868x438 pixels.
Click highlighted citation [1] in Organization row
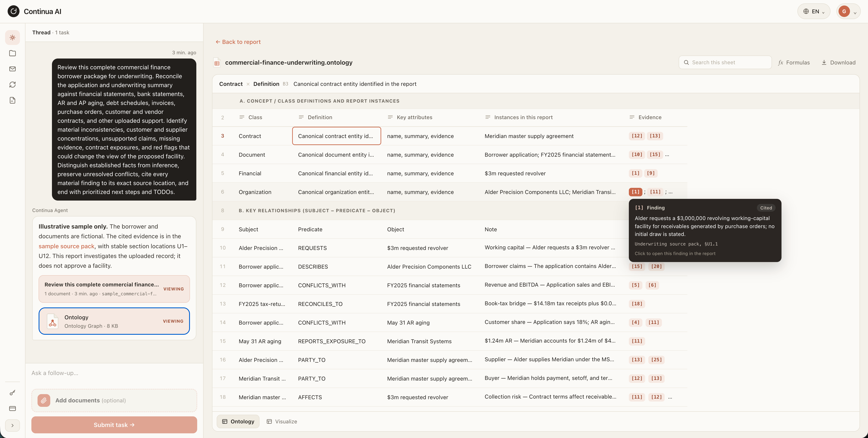pyautogui.click(x=635, y=192)
